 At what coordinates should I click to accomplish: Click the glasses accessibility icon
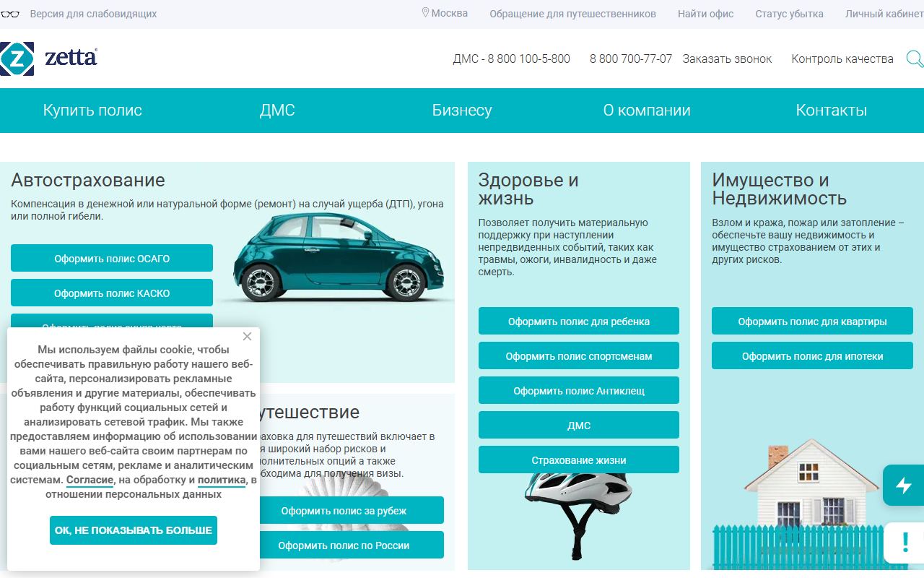coord(9,14)
